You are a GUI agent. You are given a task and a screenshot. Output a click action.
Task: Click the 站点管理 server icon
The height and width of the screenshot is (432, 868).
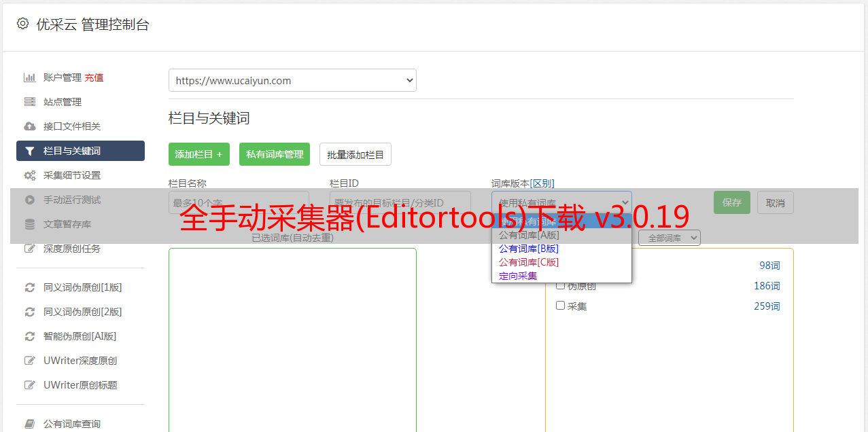coord(30,102)
